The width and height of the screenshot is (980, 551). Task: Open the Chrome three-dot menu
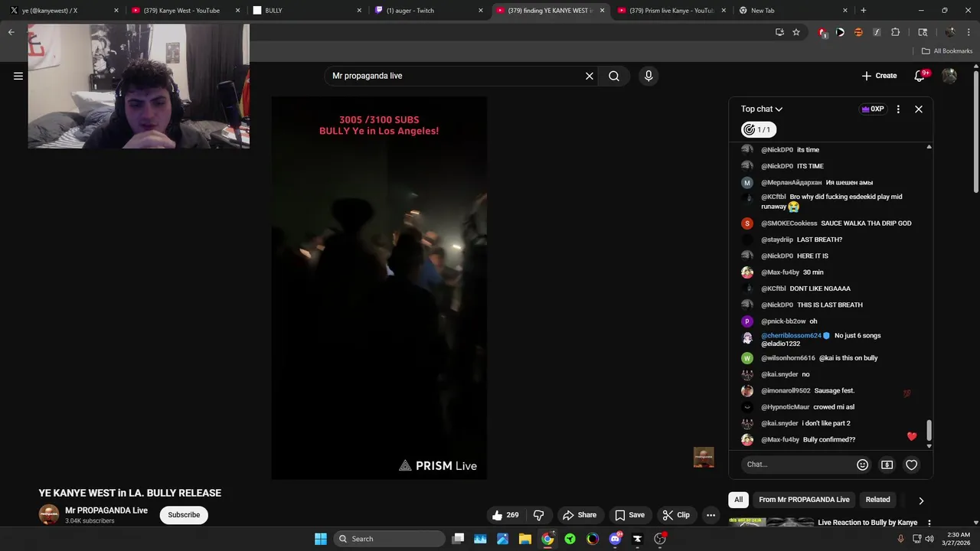969,32
